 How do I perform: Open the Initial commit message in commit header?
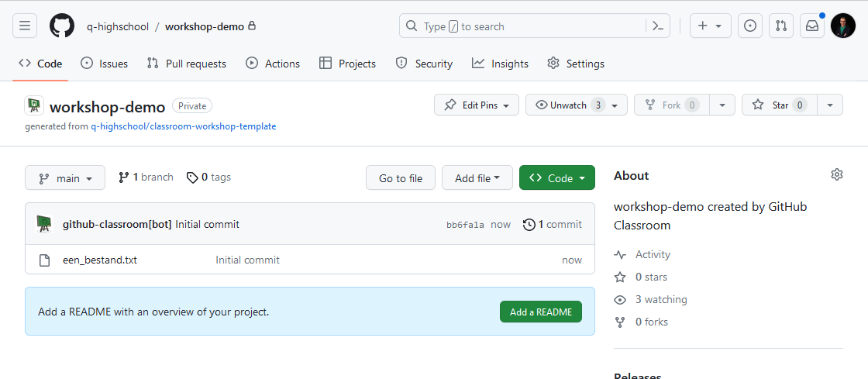tap(208, 224)
